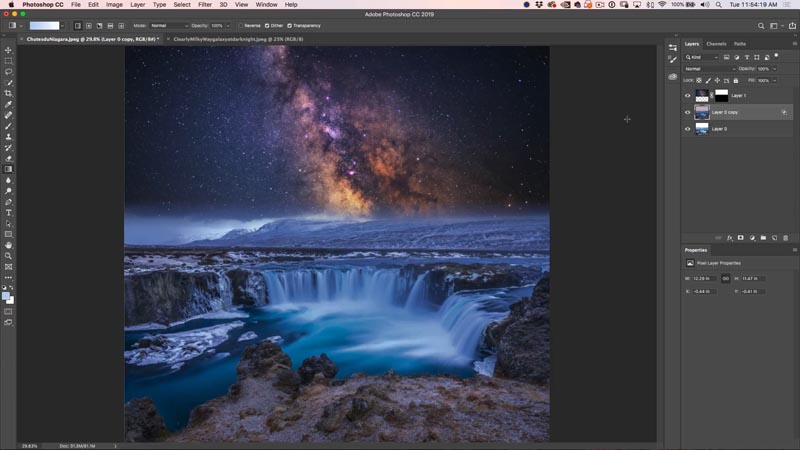
Task: Select the Move tool
Action: click(8, 50)
